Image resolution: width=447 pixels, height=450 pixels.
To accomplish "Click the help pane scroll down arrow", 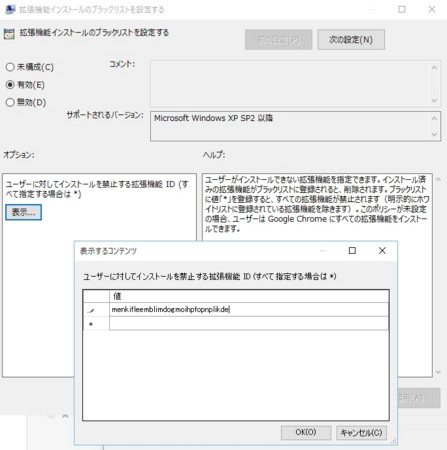I will coord(438,372).
